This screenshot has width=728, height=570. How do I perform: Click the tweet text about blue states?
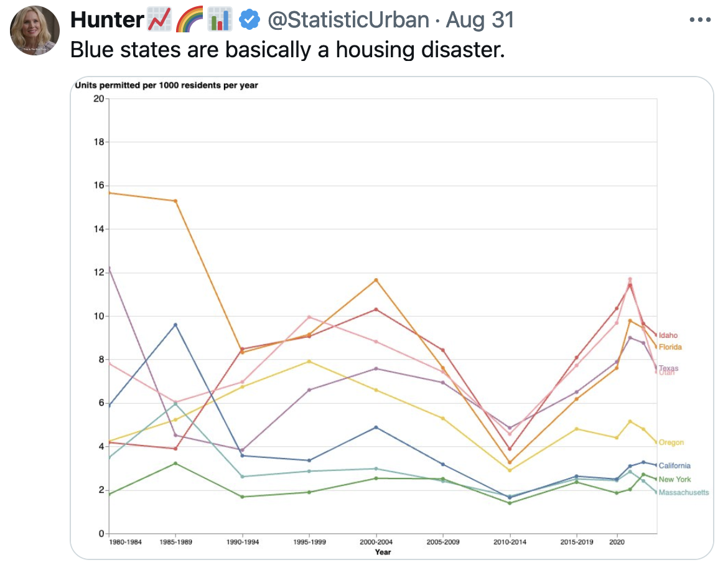(x=286, y=50)
